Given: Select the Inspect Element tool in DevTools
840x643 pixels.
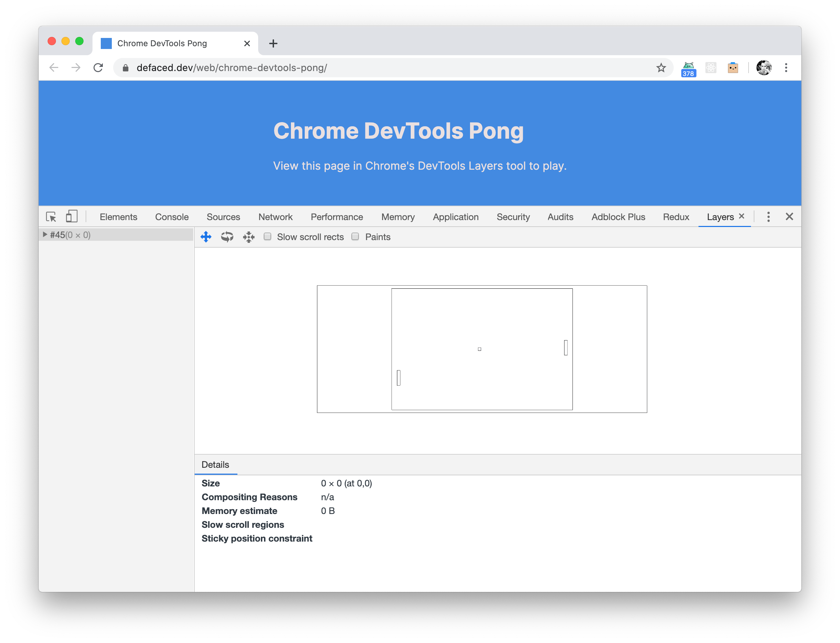Looking at the screenshot, I should (51, 217).
